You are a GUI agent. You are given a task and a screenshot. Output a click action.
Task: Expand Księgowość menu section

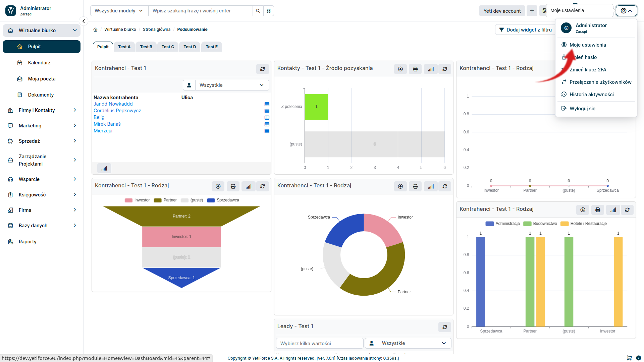tap(42, 195)
